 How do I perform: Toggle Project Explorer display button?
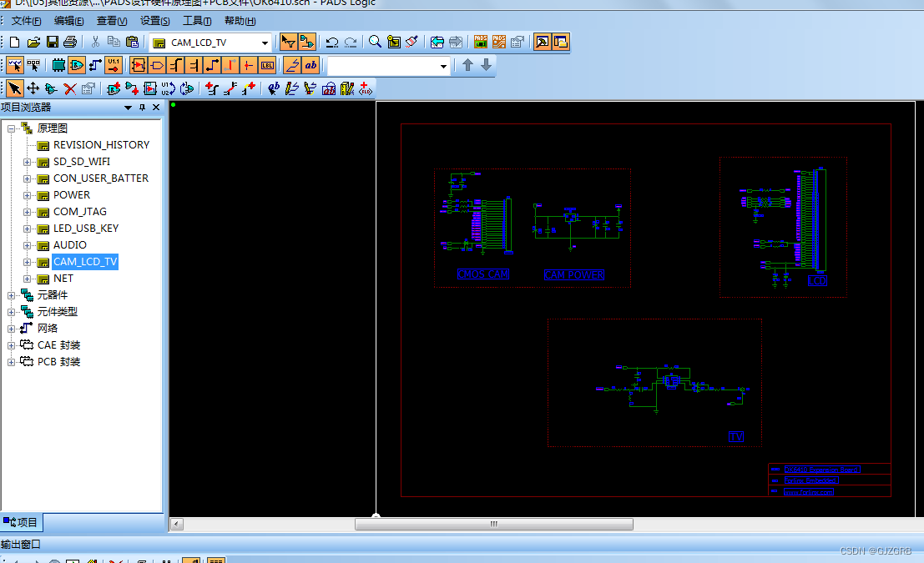point(560,42)
